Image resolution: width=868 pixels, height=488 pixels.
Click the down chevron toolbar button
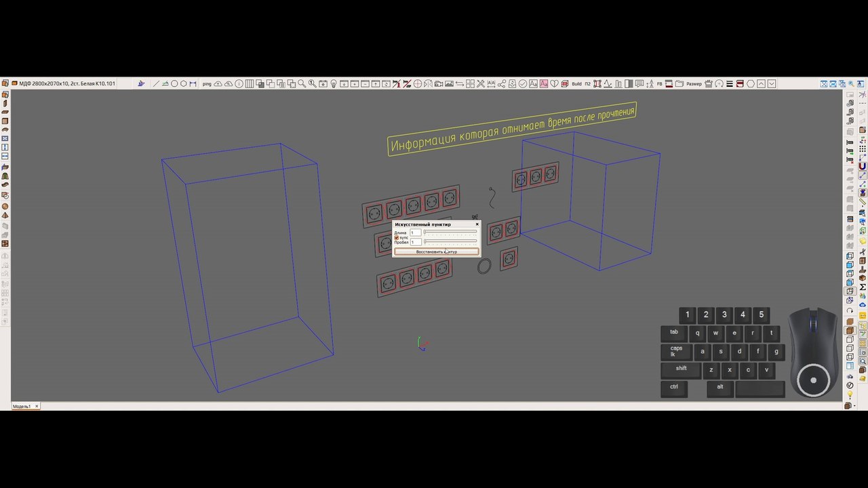pos(772,84)
